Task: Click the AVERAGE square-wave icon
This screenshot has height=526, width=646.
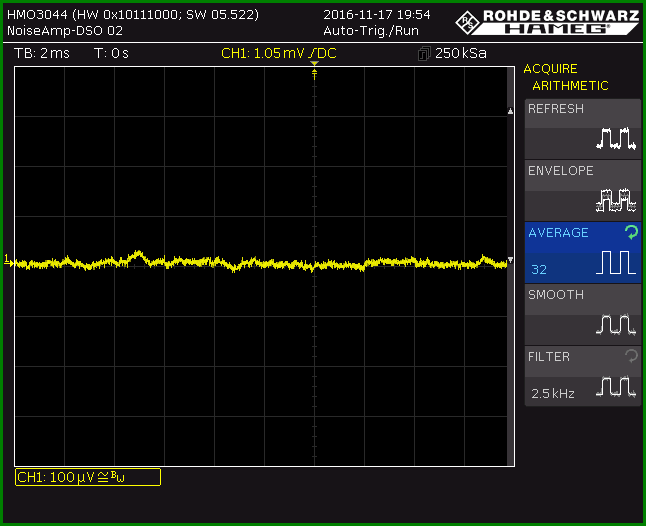Action: tap(616, 262)
